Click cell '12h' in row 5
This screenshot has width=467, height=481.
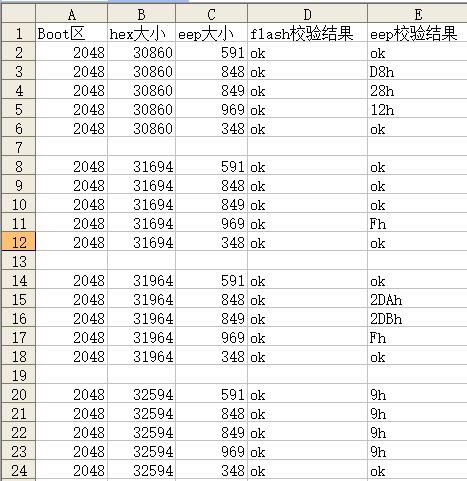click(417, 109)
